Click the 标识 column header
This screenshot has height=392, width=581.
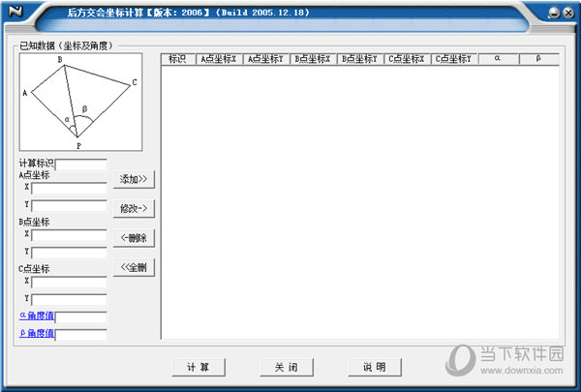[x=177, y=59]
